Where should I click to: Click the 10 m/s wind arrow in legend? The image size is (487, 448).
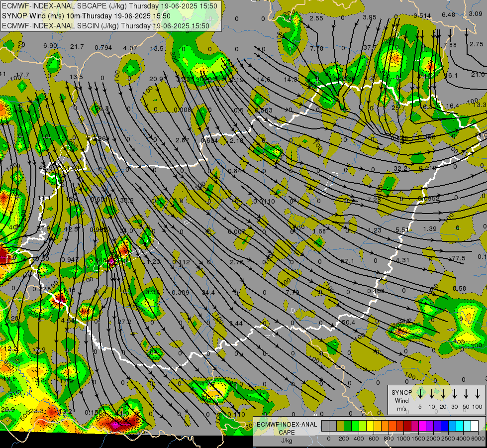point(432,394)
